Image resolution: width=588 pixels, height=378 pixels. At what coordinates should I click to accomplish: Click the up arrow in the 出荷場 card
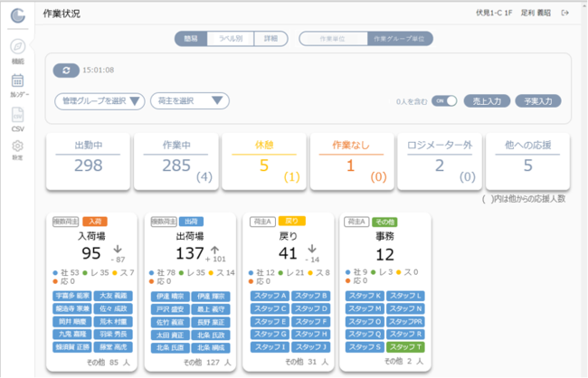(215, 250)
